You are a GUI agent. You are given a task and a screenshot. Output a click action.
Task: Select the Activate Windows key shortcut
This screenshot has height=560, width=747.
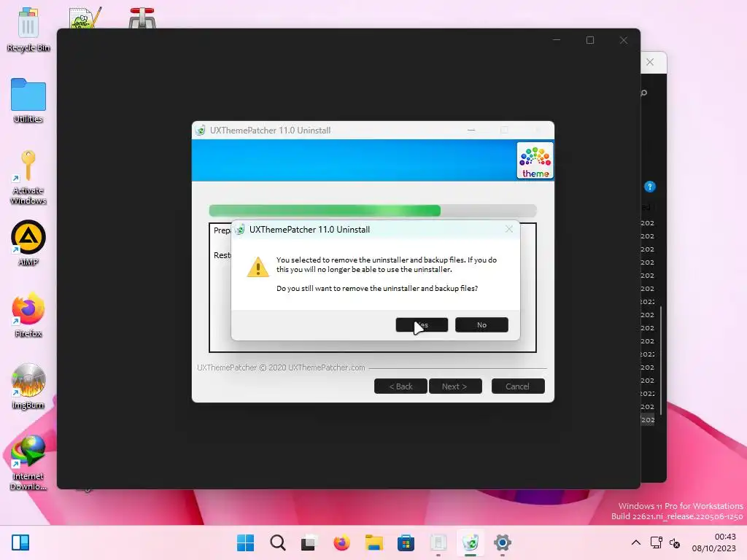click(28, 178)
